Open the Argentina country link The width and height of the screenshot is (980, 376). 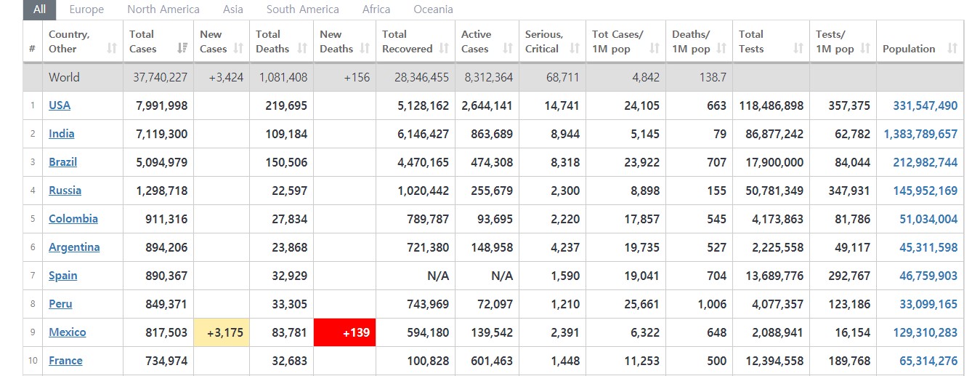tap(74, 247)
